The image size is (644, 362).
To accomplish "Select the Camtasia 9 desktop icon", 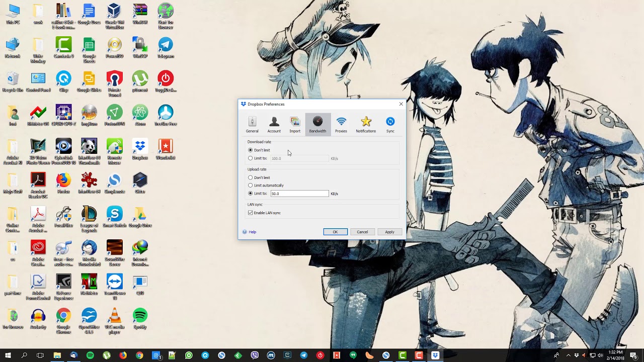I will 63,48.
